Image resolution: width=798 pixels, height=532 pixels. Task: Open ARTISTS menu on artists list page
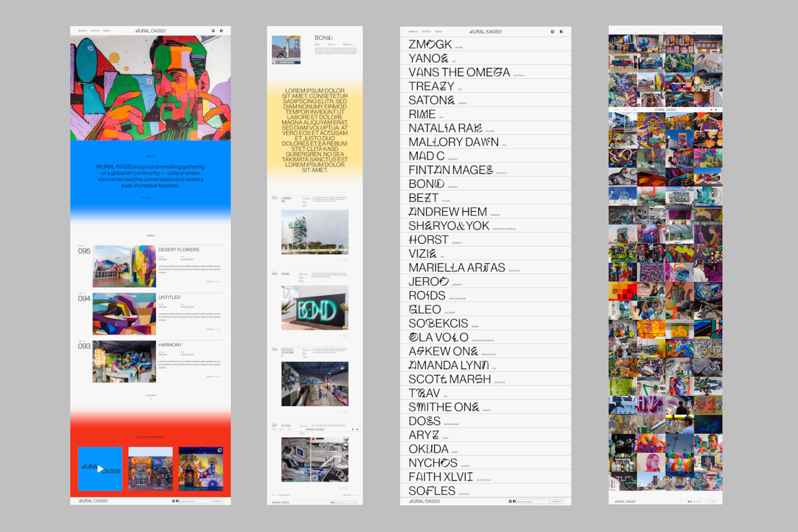pos(426,31)
